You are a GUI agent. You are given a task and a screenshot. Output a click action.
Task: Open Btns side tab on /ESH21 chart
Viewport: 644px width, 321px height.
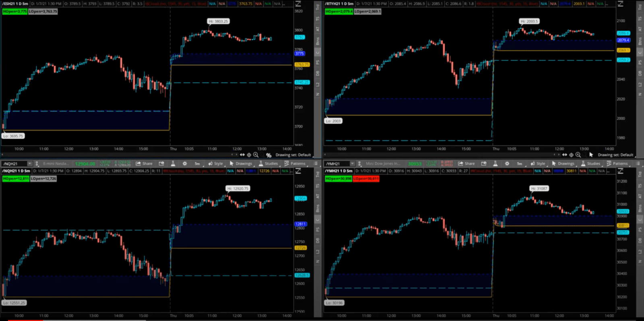318,41
